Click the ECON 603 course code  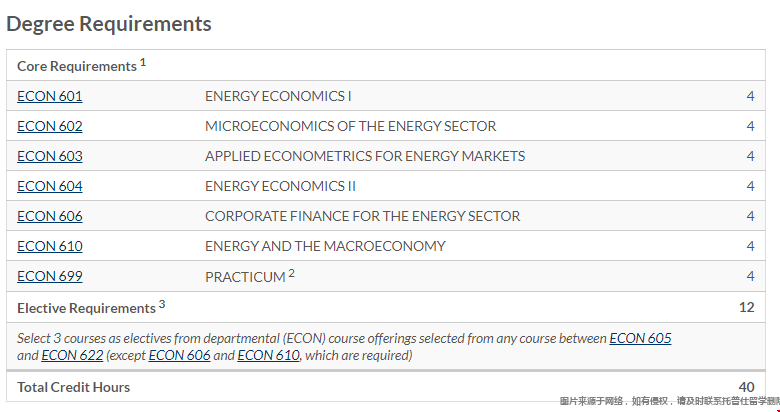click(x=50, y=156)
